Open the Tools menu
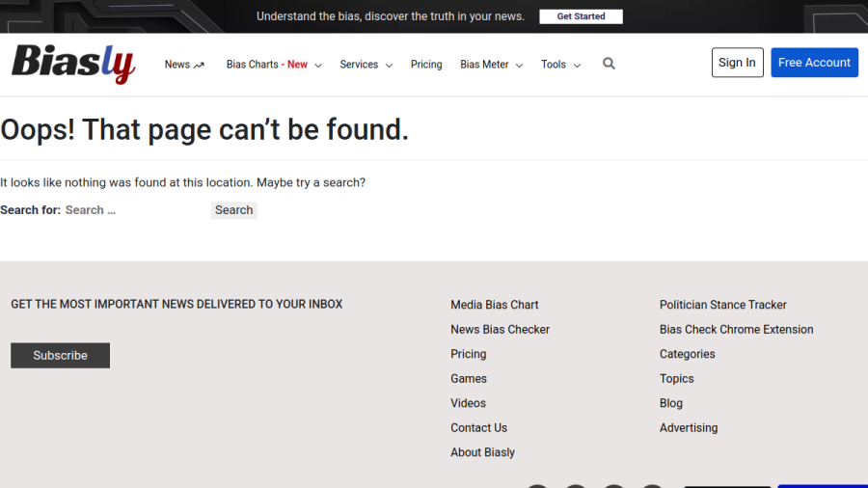The width and height of the screenshot is (868, 488). (554, 65)
